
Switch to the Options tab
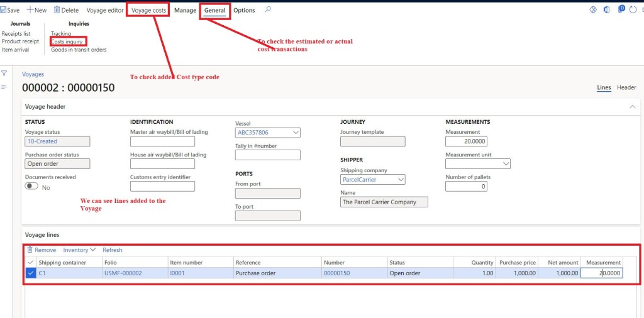coord(244,10)
